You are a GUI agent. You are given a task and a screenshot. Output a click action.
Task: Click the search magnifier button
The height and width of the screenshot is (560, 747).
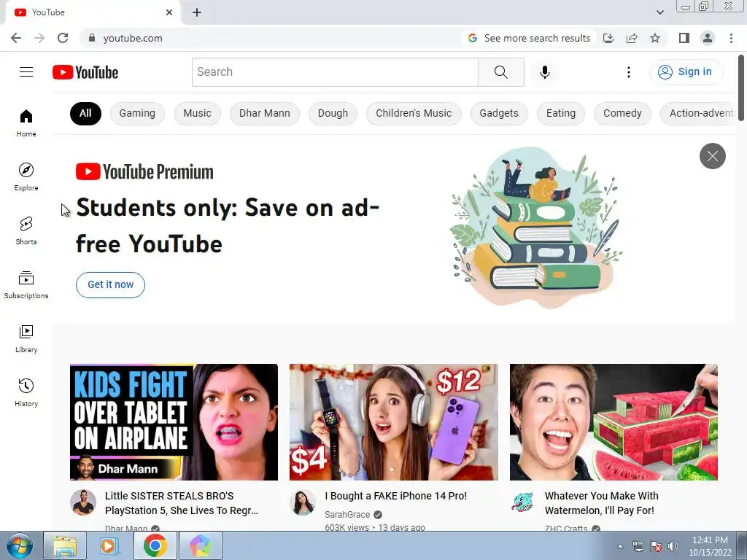coord(500,72)
